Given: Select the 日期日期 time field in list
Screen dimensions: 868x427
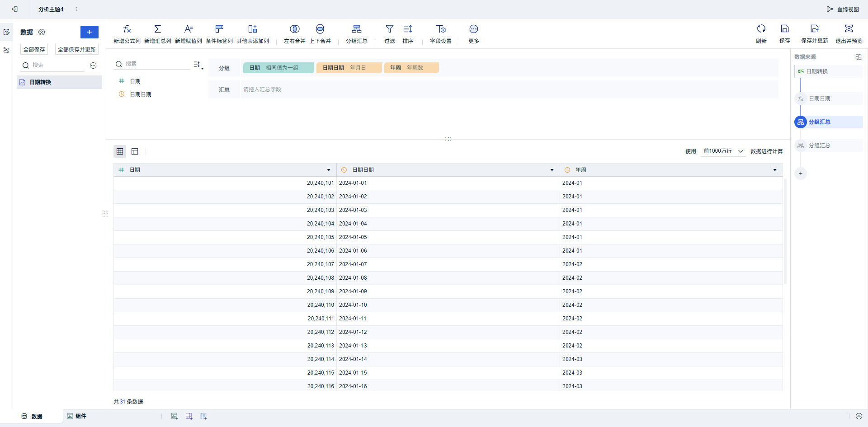Looking at the screenshot, I should 141,94.
